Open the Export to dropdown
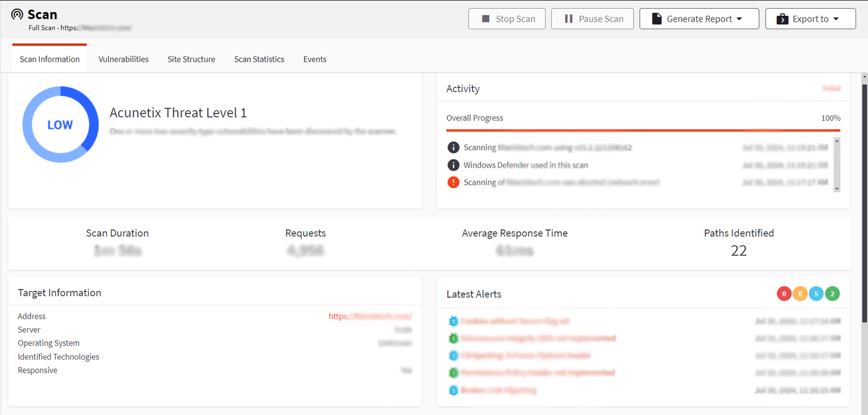The height and width of the screenshot is (415, 868). (810, 19)
